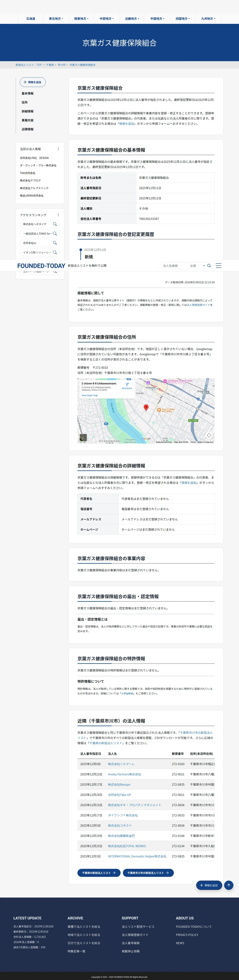Open TKD合同会社 in the featured list
The height and width of the screenshot is (980, 239).
28,173
